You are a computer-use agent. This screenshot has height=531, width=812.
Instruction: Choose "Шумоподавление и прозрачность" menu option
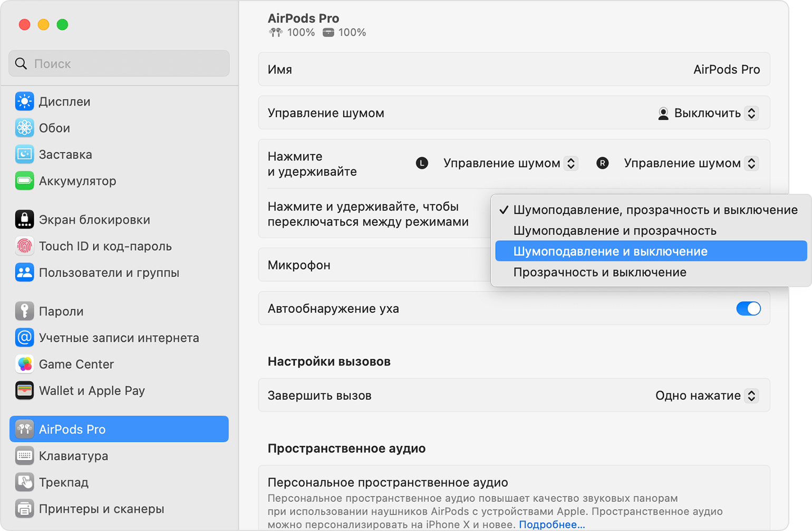click(614, 231)
